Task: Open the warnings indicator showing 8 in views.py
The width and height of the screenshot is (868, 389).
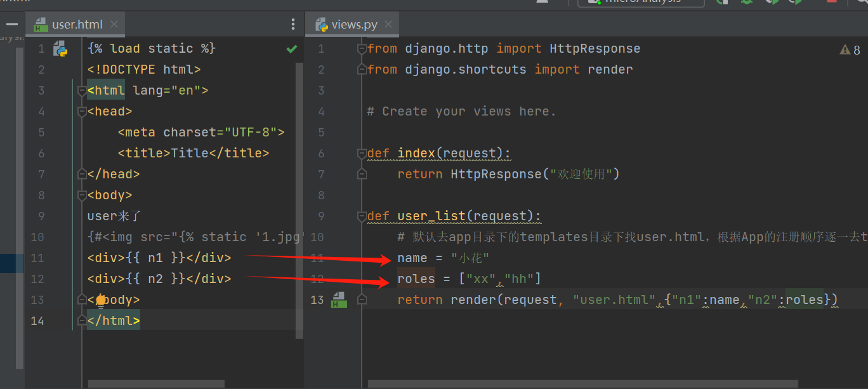Action: [850, 49]
